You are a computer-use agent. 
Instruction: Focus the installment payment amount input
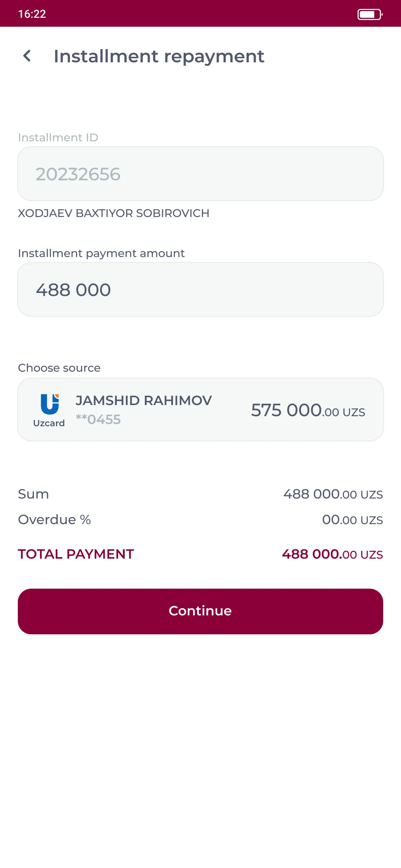coord(200,289)
